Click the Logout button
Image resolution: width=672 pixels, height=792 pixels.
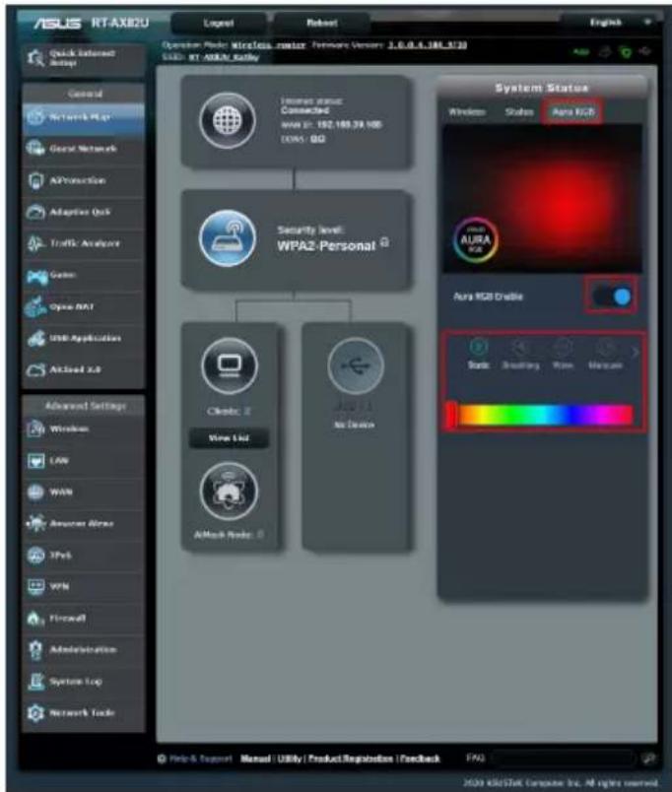[219, 24]
